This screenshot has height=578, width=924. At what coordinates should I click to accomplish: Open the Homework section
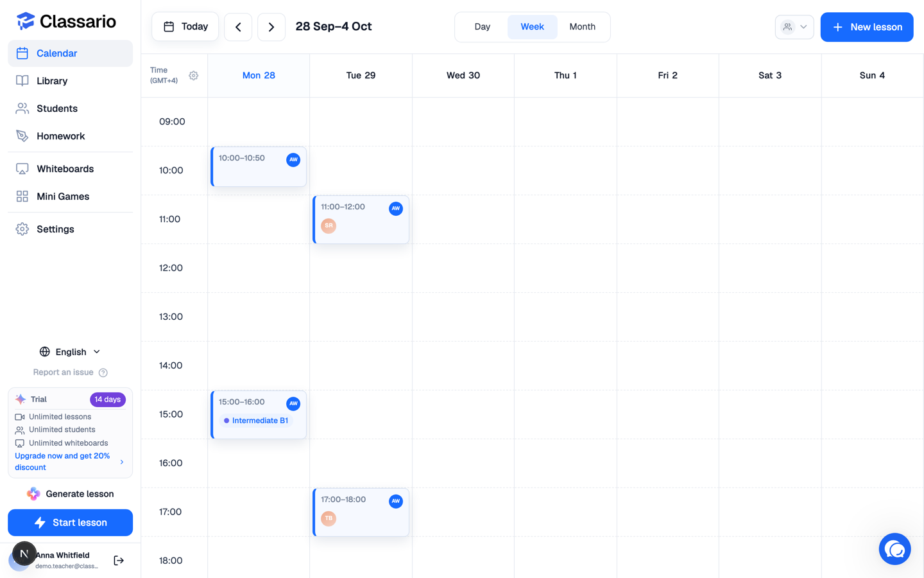coord(70,136)
